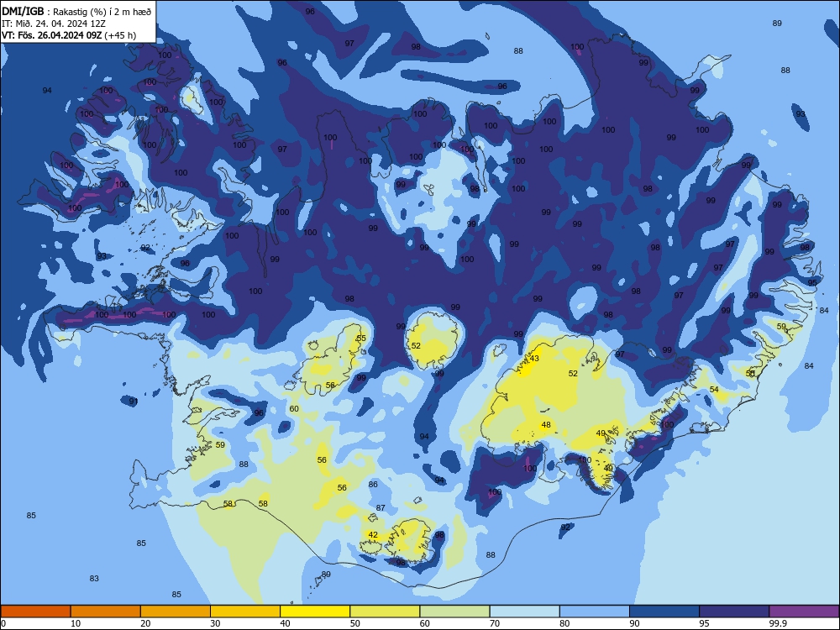Click the '86' humidity value on the map
This screenshot has width=840, height=630.
[x=373, y=485]
